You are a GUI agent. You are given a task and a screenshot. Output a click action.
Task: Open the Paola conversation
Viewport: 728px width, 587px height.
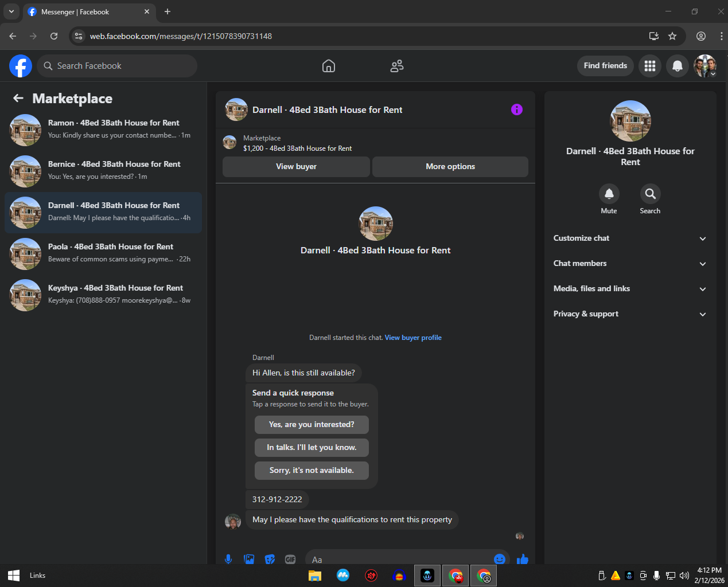click(103, 254)
